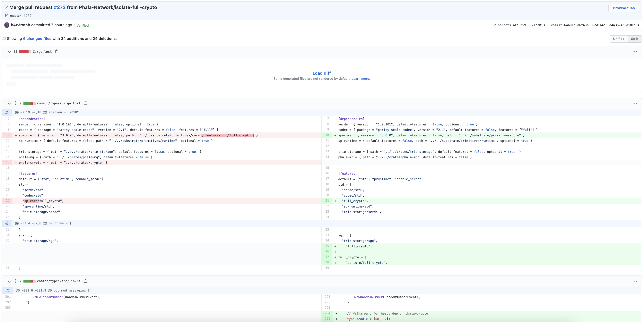The width and height of the screenshot is (644, 322).
Task: Switch diff view to Unified
Action: tap(619, 39)
